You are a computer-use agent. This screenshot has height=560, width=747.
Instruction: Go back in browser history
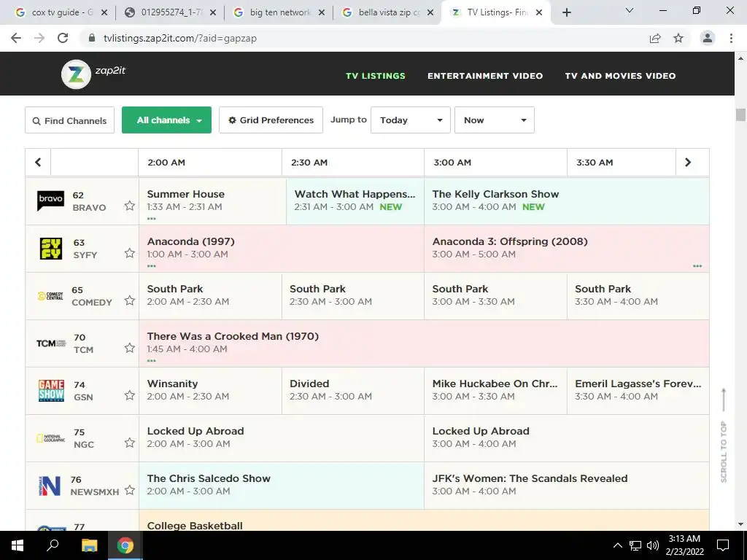(x=16, y=38)
